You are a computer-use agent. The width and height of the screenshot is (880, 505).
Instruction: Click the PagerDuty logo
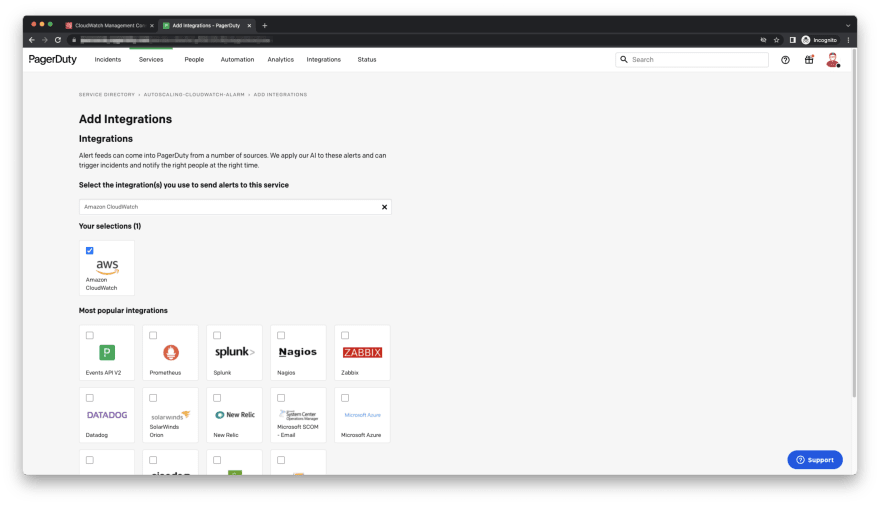coord(52,59)
